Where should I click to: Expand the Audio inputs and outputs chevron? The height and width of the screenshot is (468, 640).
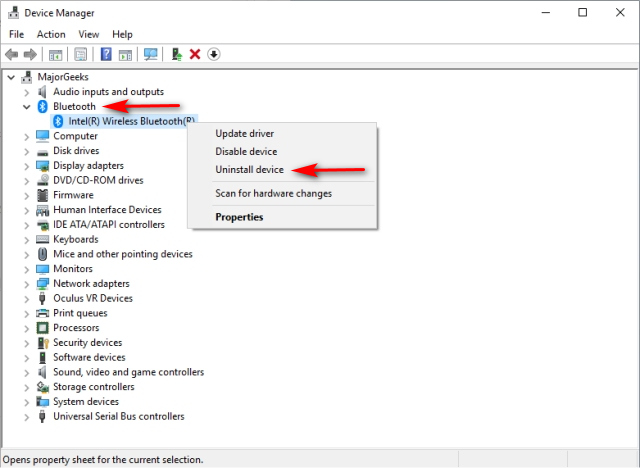tap(27, 92)
